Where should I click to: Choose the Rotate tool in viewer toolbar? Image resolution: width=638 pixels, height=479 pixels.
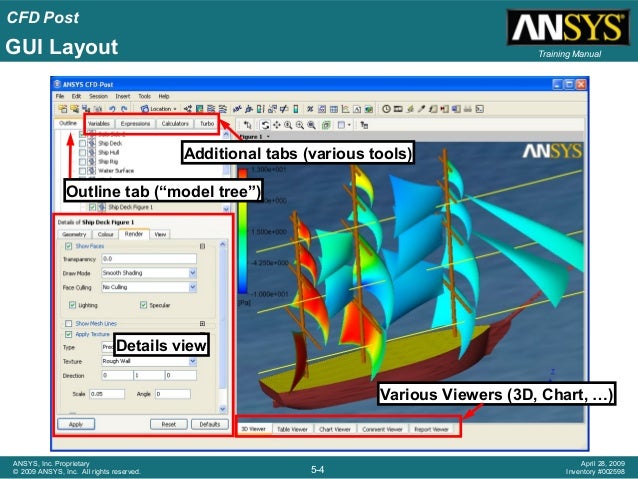[x=265, y=125]
